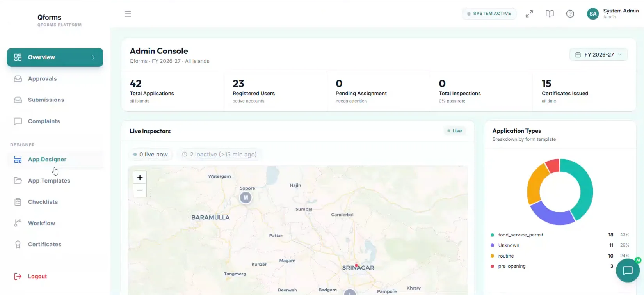Click the pre_opening legend label
The image size is (644, 295).
(512, 266)
